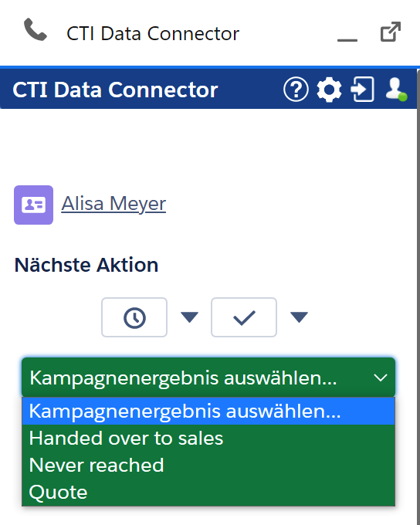
Task: Open the help question mark icon
Action: [296, 90]
